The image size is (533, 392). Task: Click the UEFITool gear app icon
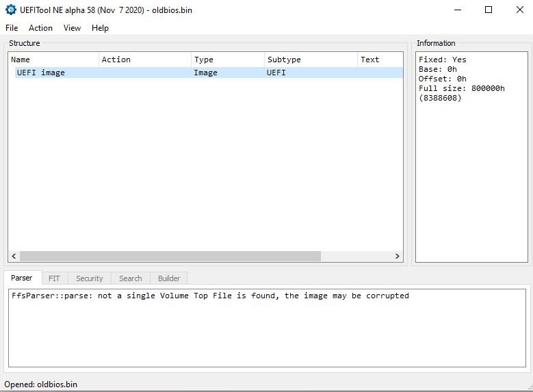(10, 10)
